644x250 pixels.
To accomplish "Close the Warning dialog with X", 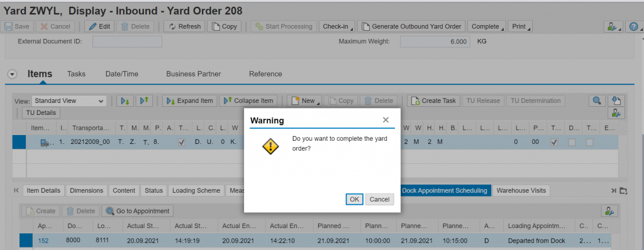I will (x=386, y=120).
